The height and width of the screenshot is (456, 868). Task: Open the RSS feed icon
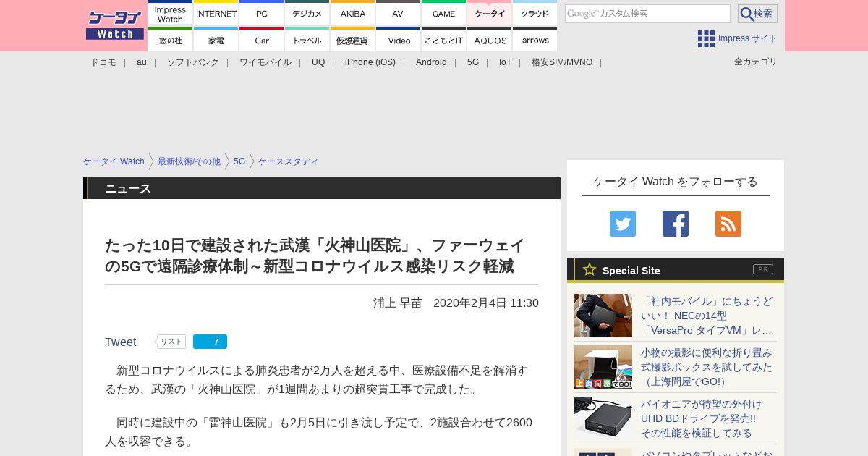[x=728, y=224]
